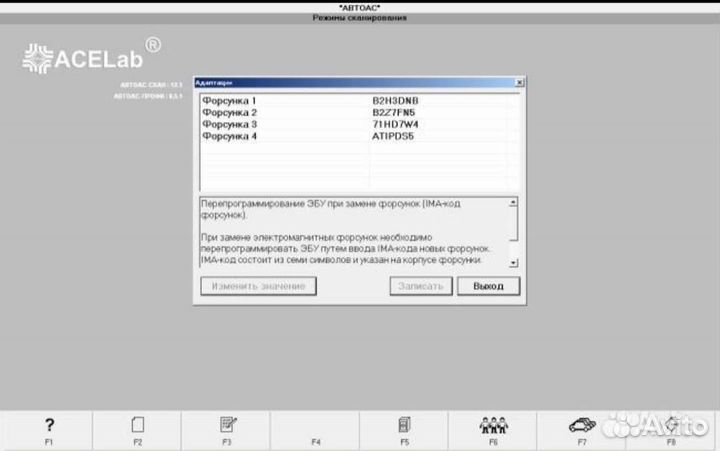Image resolution: width=720 pixels, height=451 pixels.
Task: Click the empty F4 toolbar button
Action: [x=315, y=431]
